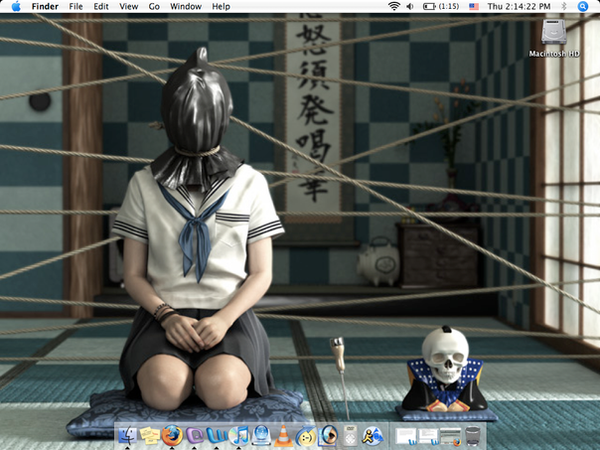This screenshot has height=450, width=600.
Task: Open the yellow Stickies notes app
Action: (x=150, y=435)
